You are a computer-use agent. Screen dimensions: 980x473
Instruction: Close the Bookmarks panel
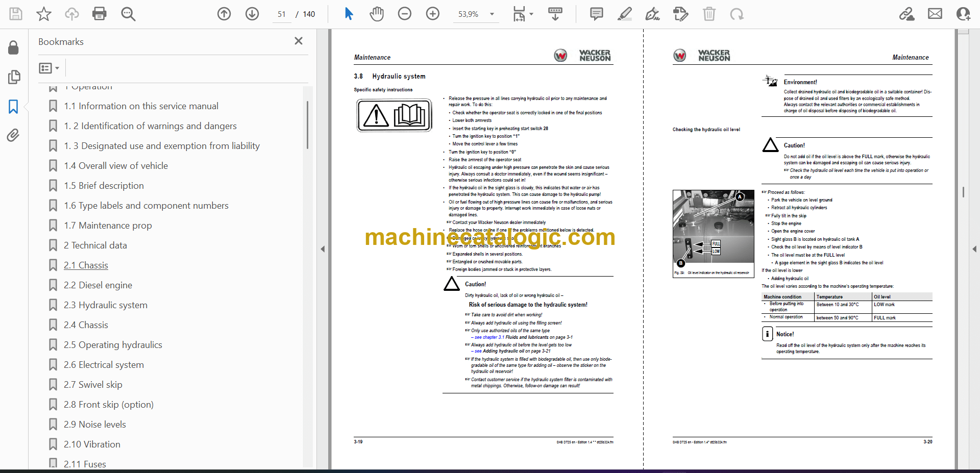[x=299, y=41]
